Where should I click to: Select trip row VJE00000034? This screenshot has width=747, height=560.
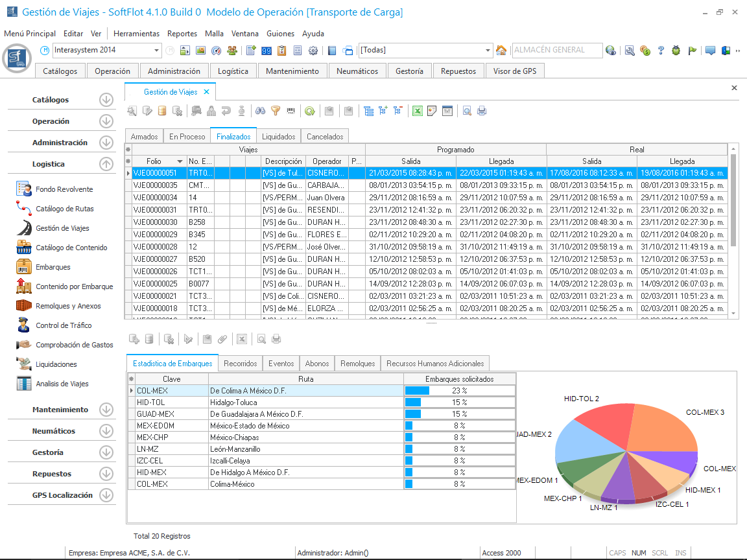(155, 197)
